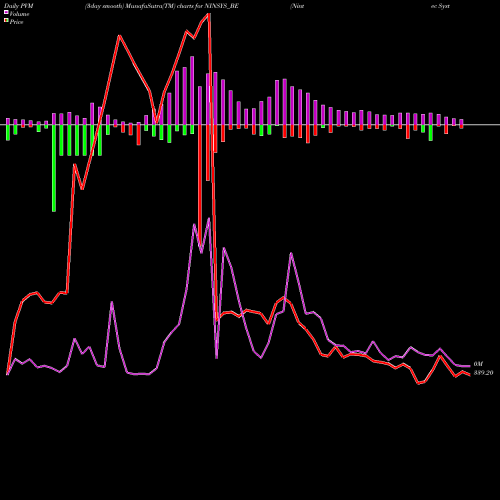Click the longest green volume bar
This screenshot has width=500, height=500.
click(x=54, y=168)
